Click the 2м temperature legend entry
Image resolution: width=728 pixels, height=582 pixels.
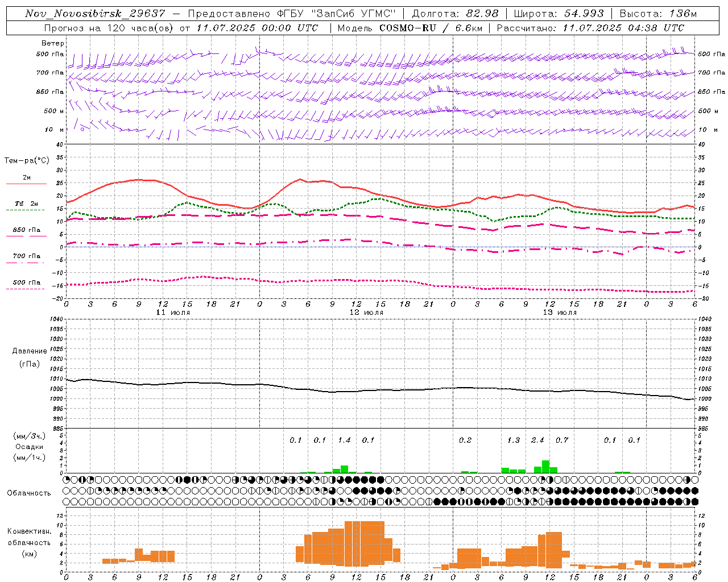pyautogui.click(x=27, y=177)
